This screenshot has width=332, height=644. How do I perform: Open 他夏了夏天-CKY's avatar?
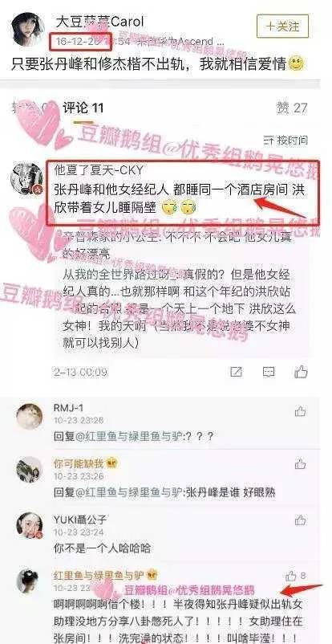pos(26,179)
